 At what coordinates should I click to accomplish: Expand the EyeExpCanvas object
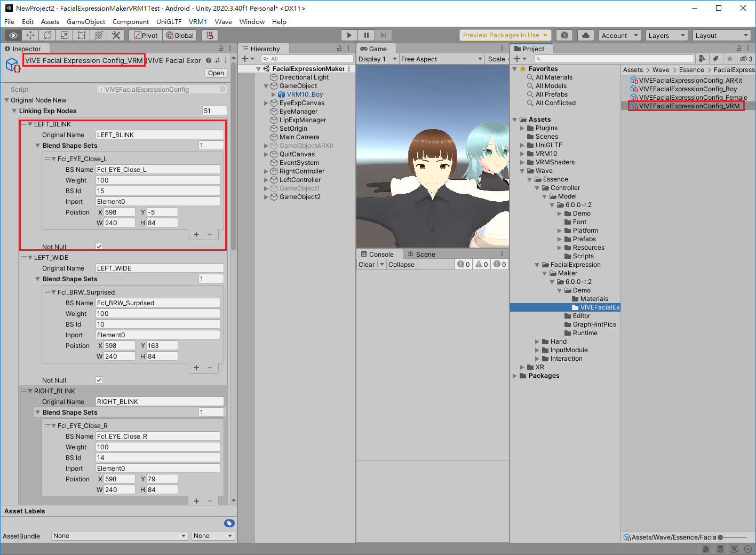pos(266,103)
